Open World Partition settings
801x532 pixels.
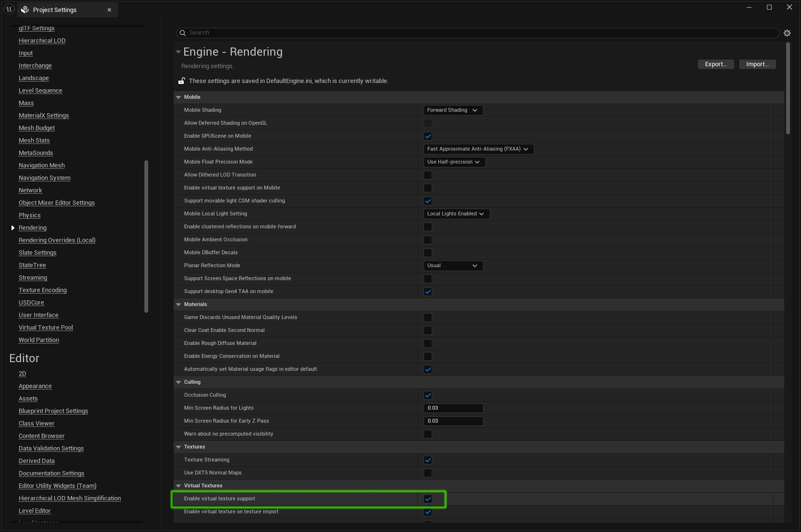(39, 340)
